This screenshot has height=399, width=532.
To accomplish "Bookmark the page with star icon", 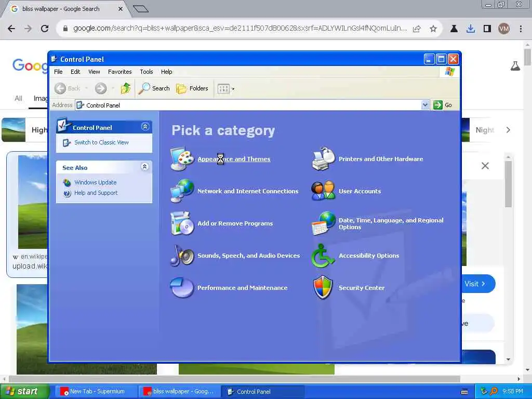I will (x=433, y=29).
